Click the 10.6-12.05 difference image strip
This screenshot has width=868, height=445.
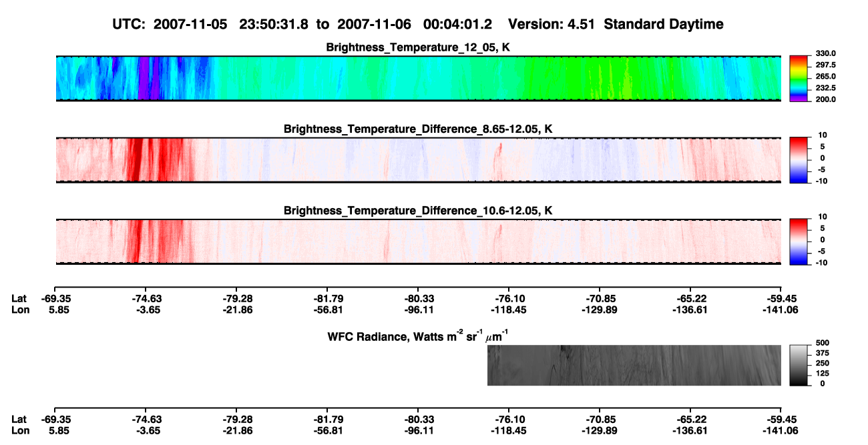pos(418,242)
